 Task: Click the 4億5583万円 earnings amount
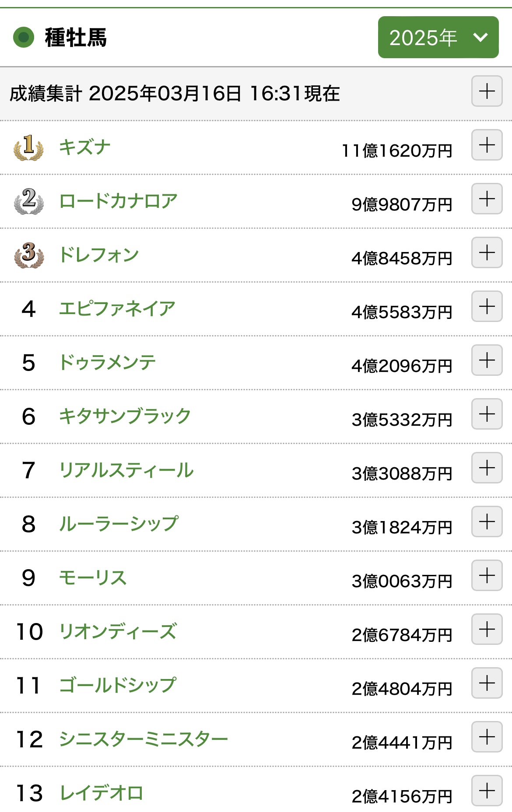(402, 312)
